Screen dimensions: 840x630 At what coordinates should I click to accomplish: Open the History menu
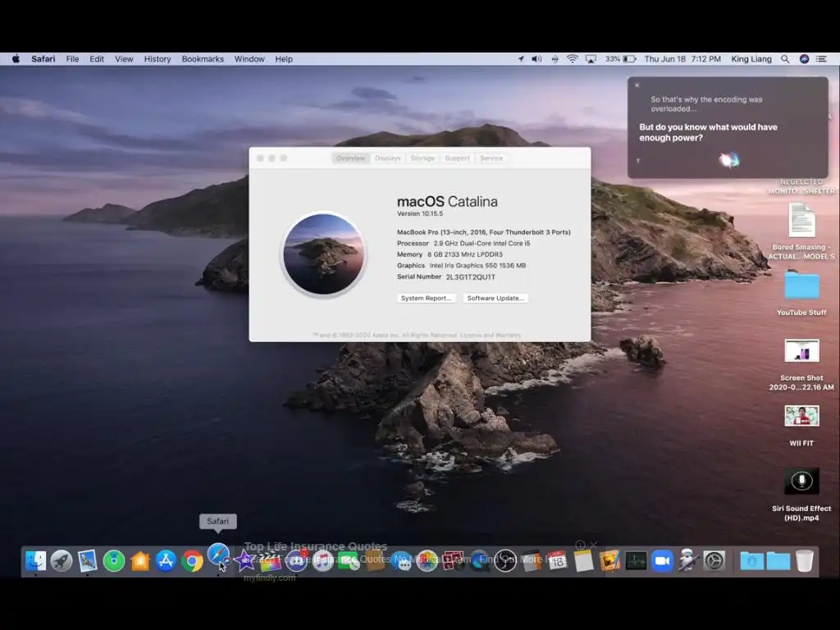[157, 59]
